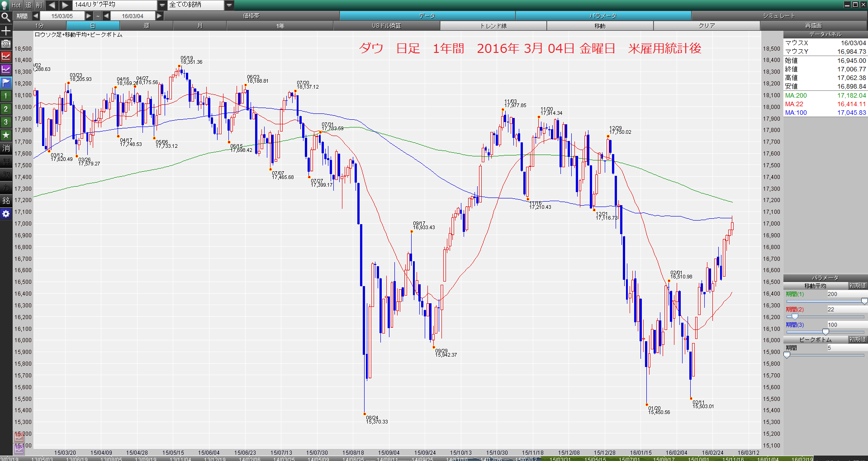Step the end date 16/03/04 forward

(159, 16)
